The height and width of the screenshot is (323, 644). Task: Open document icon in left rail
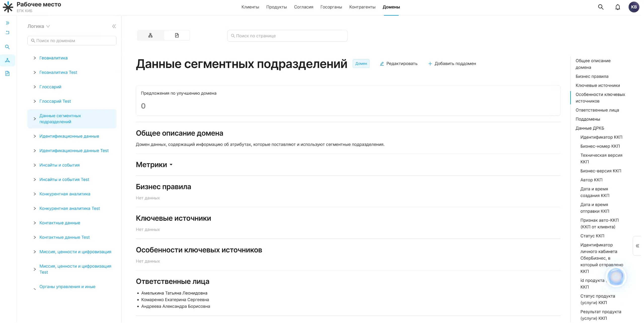(8, 74)
